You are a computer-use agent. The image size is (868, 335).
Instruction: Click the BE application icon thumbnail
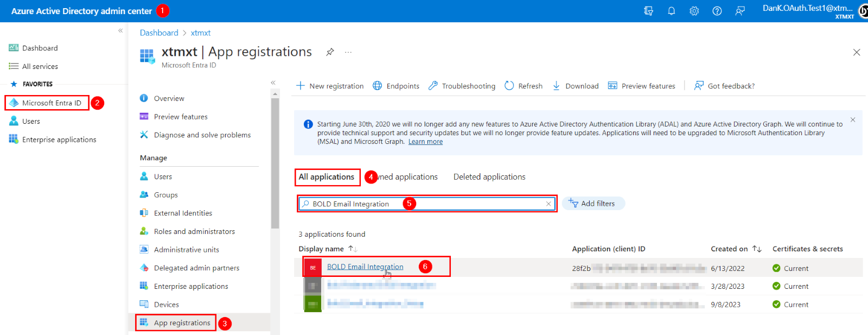click(x=313, y=268)
